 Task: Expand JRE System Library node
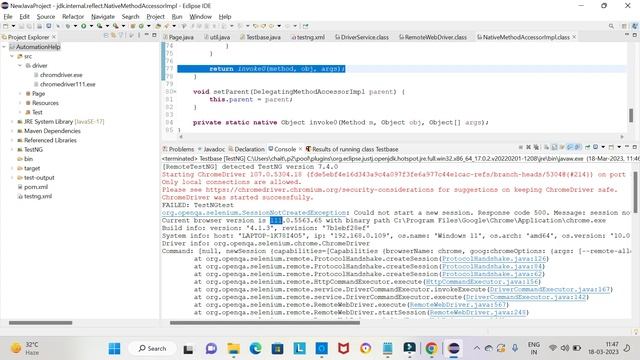[12, 122]
